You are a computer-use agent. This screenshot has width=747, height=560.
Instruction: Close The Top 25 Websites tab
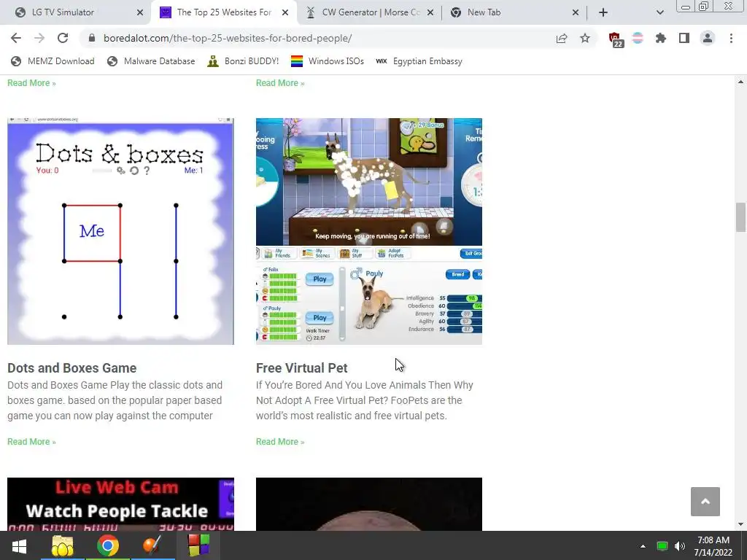point(285,12)
